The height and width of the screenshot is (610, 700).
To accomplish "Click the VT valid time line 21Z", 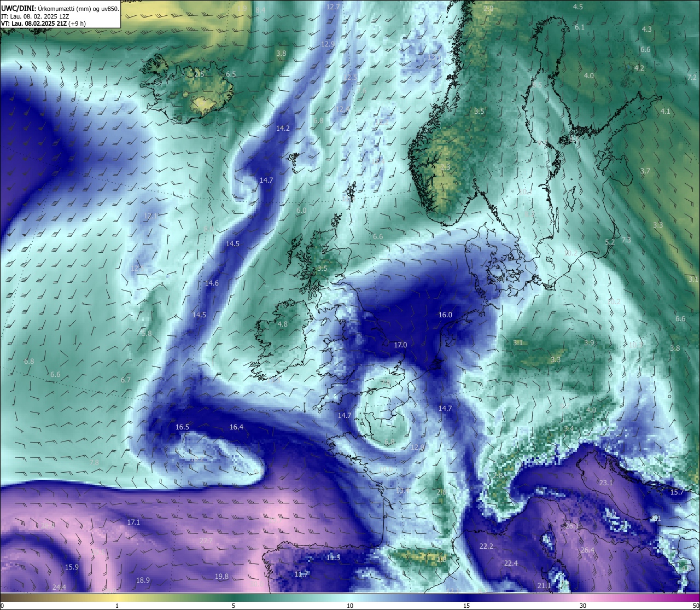I will [43, 24].
